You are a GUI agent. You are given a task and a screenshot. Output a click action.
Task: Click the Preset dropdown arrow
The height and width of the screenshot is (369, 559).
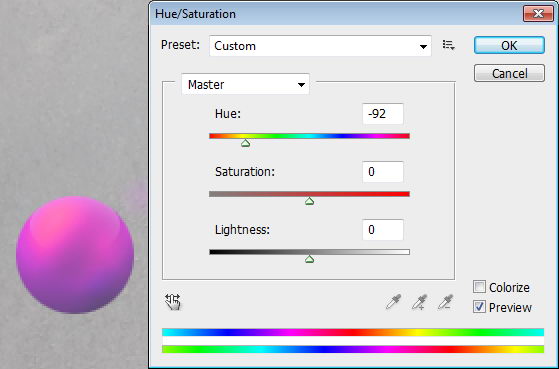pos(423,46)
